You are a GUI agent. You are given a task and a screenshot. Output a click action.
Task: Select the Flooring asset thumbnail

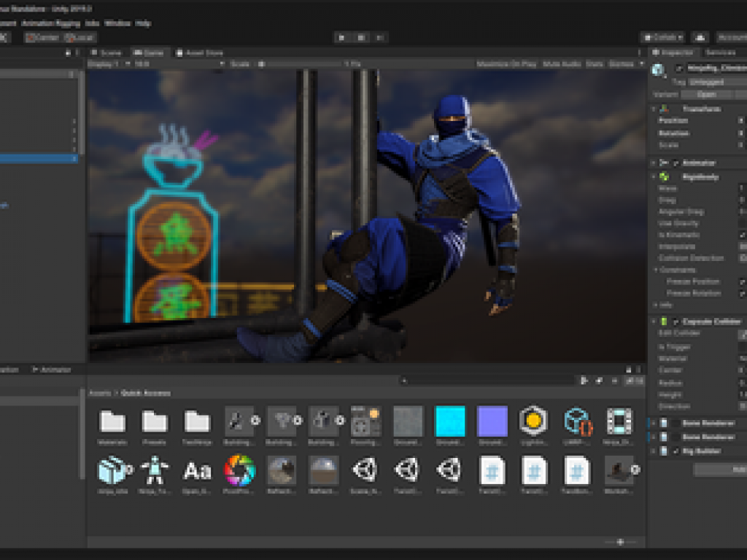point(365,421)
